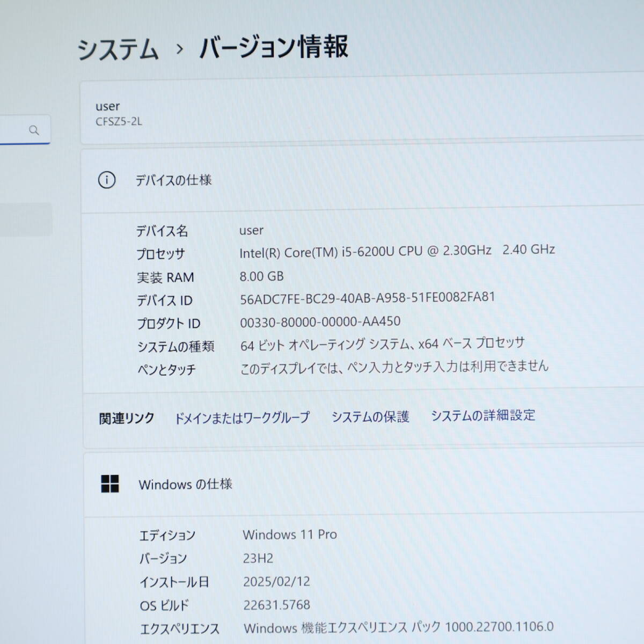Click the エクスペリエンス label

pyautogui.click(x=180, y=629)
